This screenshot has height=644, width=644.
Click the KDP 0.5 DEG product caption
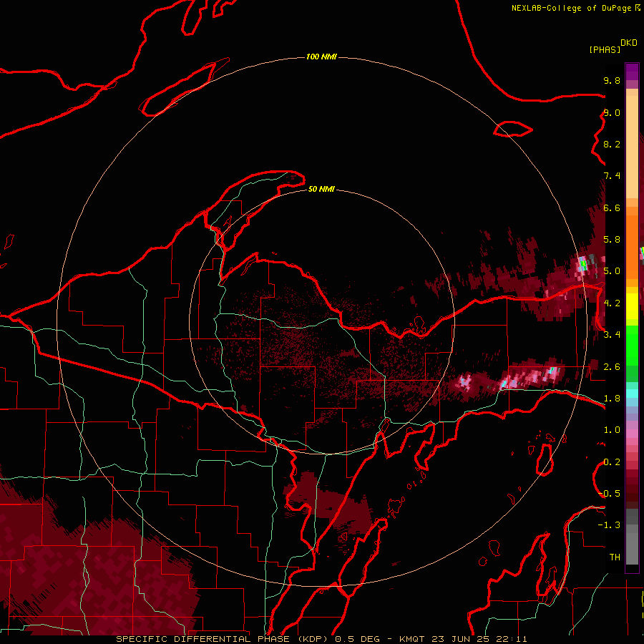[252, 639]
